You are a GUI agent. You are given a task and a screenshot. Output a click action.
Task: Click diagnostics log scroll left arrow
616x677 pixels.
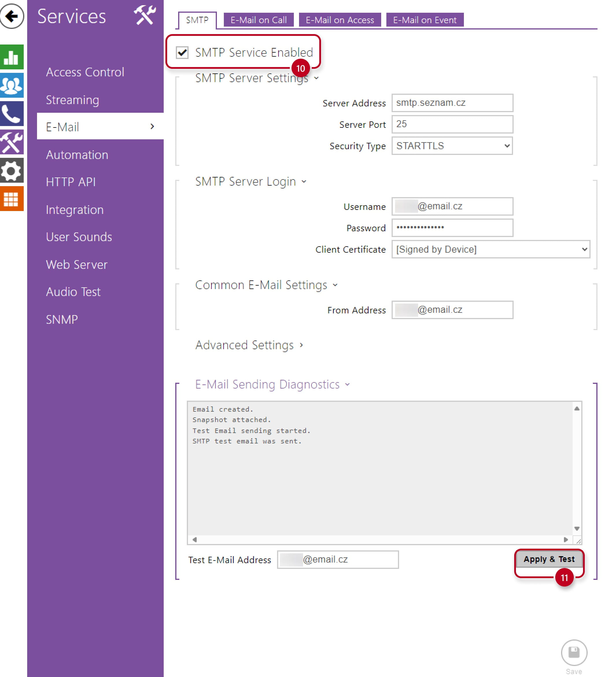194,540
